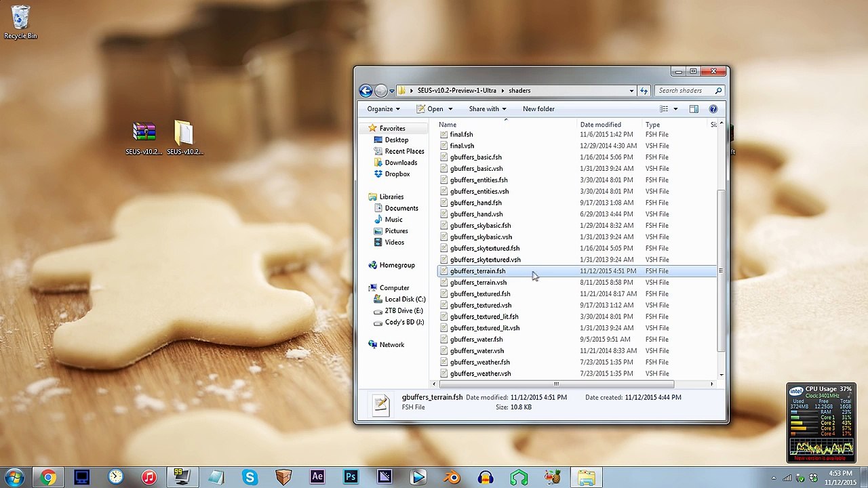
Task: Sort files by Date modified column
Action: coord(609,125)
